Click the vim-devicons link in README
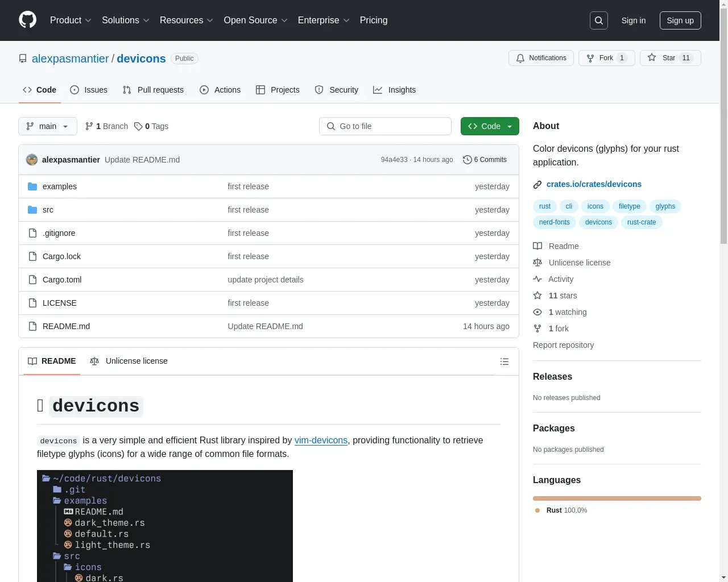This screenshot has height=582, width=728. [x=321, y=440]
